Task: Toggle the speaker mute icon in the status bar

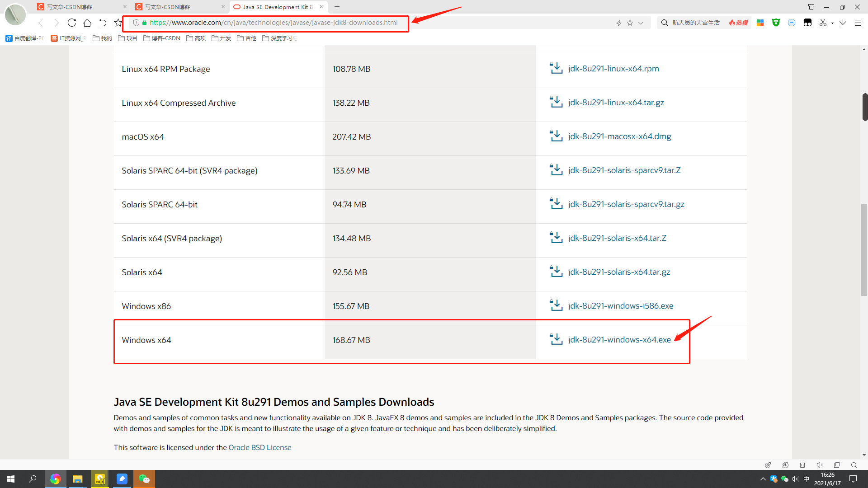Action: [x=820, y=465]
